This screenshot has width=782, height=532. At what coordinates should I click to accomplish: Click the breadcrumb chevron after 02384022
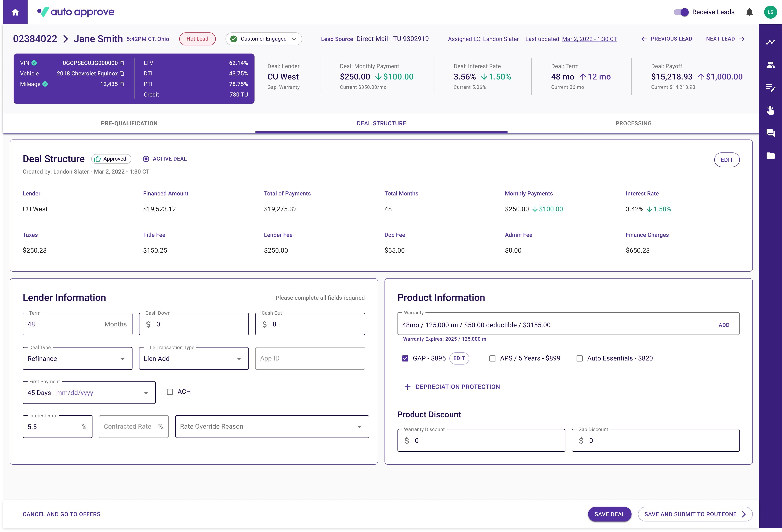click(x=66, y=39)
